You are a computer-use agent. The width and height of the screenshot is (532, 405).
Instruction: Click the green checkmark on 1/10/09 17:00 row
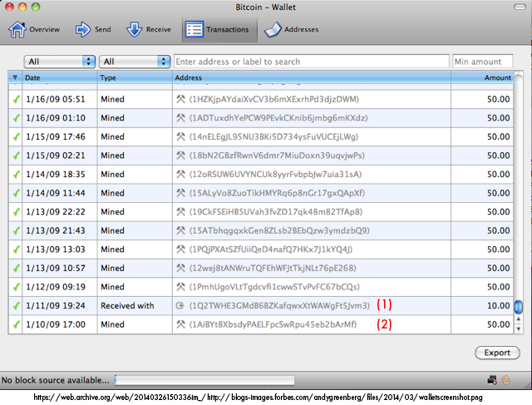point(15,324)
